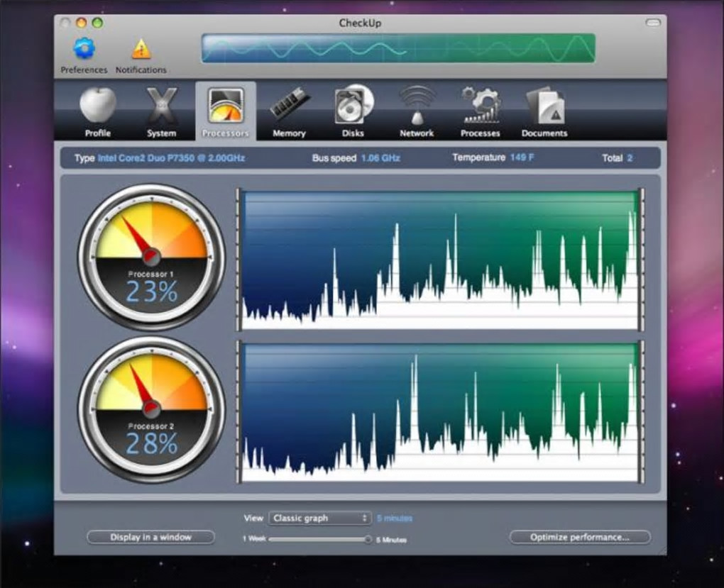
Task: Click the title bar activity waveform display
Action: [x=397, y=48]
